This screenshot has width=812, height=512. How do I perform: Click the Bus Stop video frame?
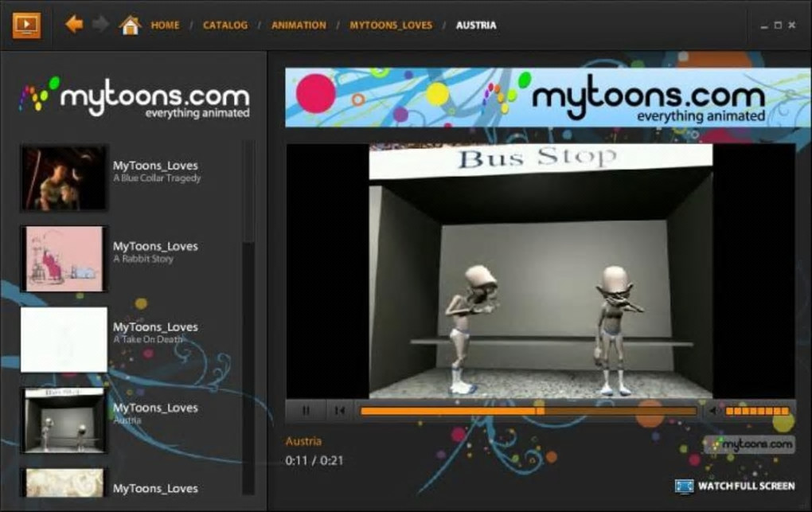(x=541, y=271)
